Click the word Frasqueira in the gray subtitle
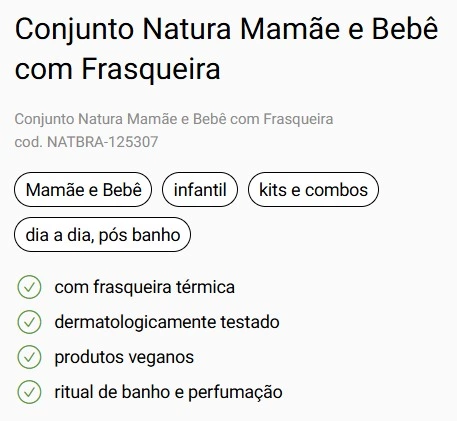 click(298, 119)
